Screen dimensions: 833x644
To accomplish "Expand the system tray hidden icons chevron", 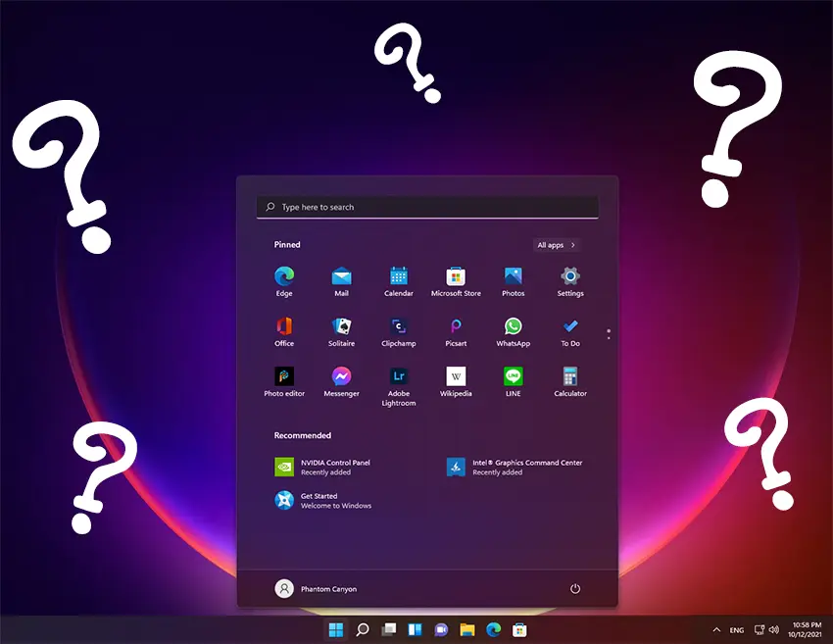I will point(715,629).
